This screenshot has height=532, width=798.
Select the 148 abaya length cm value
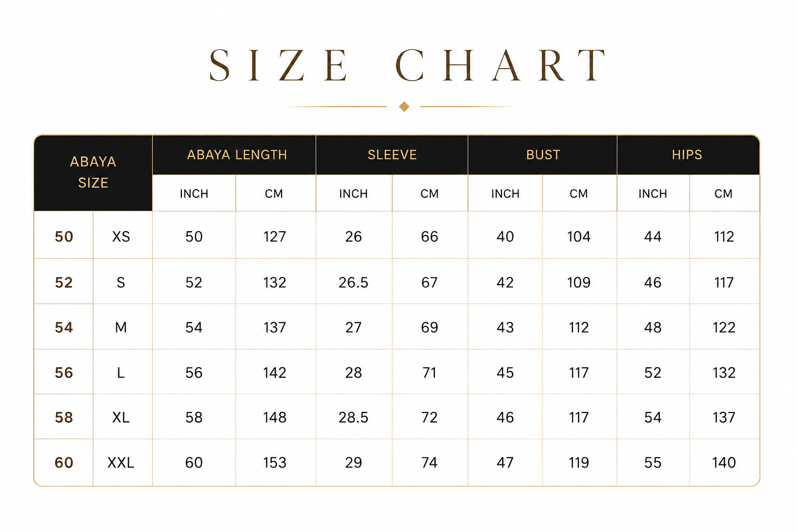coord(275,418)
